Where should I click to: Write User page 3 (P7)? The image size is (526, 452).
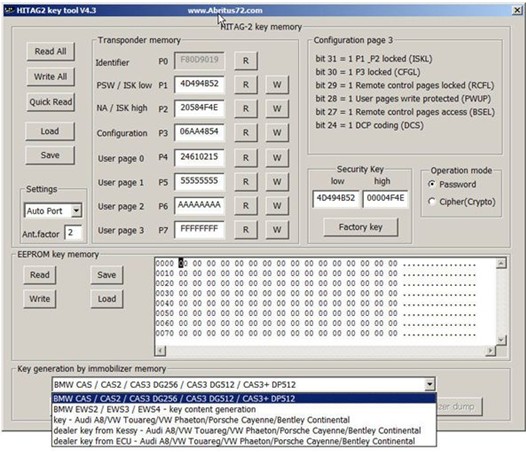coord(277,230)
